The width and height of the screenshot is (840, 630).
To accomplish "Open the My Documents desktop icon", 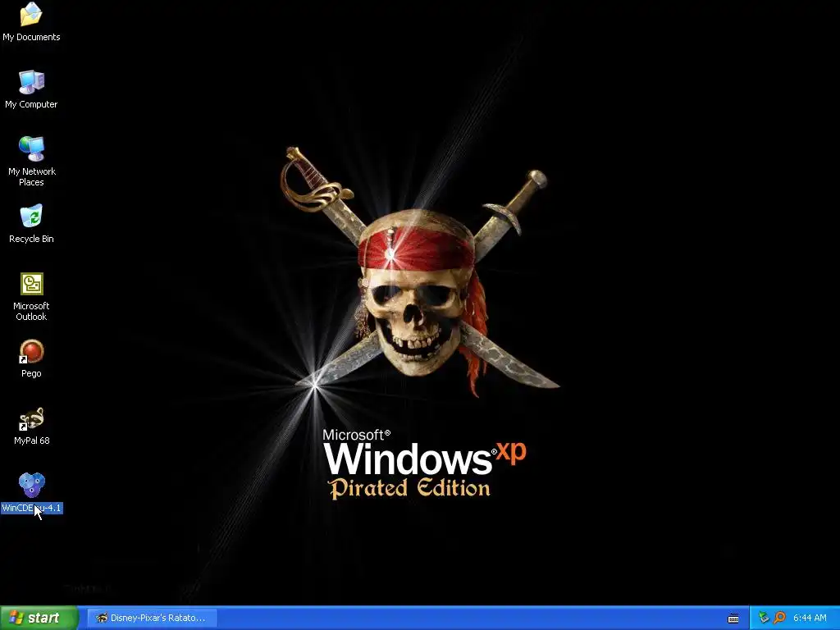I will (x=31, y=15).
